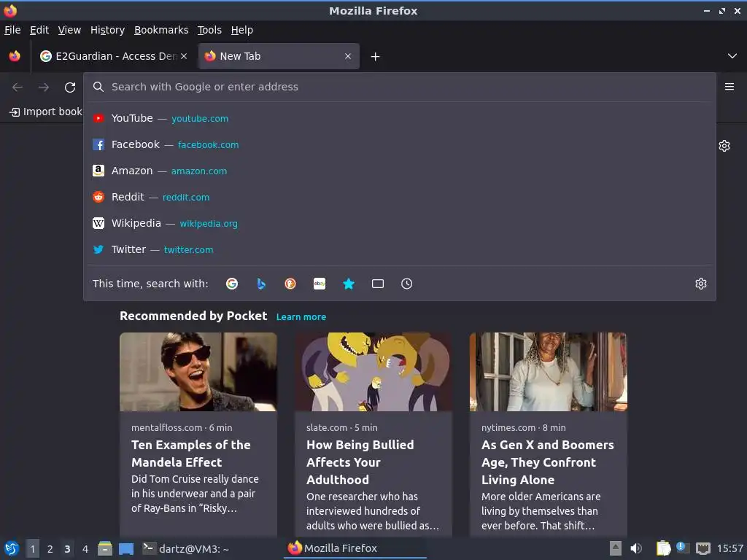Image resolution: width=747 pixels, height=560 pixels.
Task: Open the Help menu
Action: pyautogui.click(x=242, y=30)
